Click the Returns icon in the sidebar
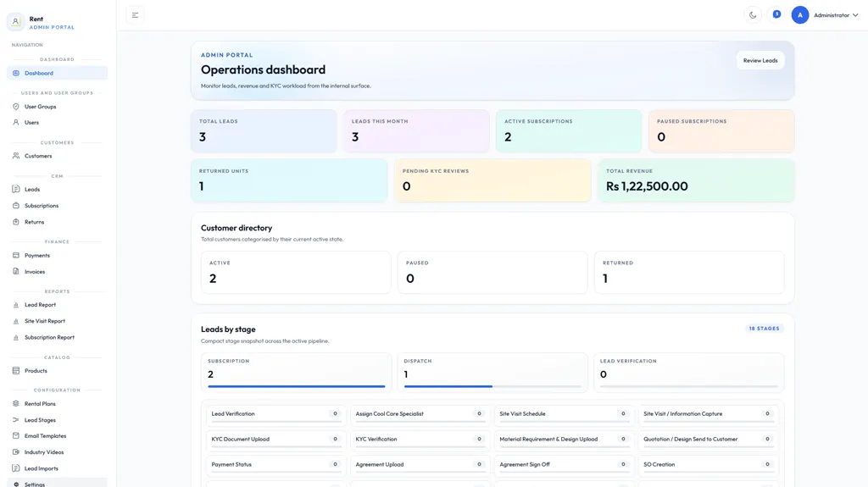This screenshot has width=868, height=487. tap(15, 222)
